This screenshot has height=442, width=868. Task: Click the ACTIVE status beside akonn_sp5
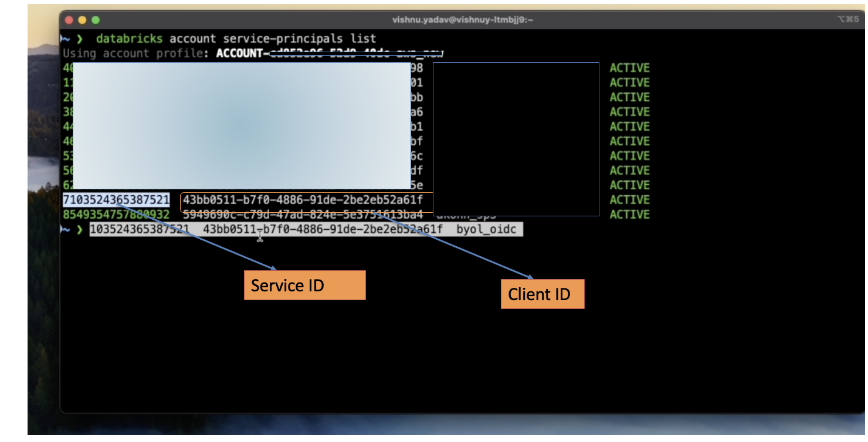(x=629, y=215)
